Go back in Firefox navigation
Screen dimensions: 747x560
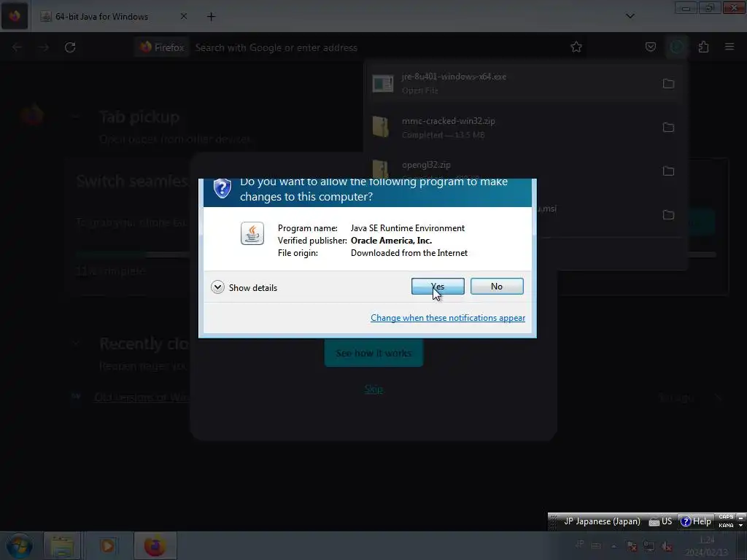18,47
